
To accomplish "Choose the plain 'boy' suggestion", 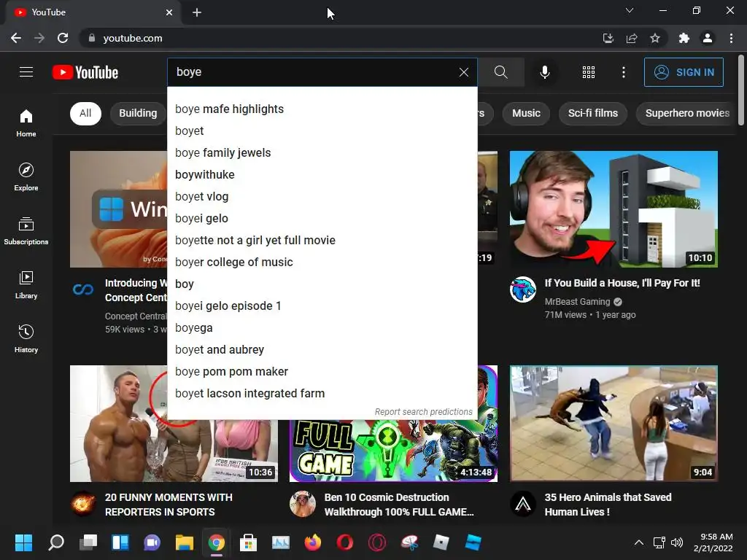I will [x=322, y=284].
